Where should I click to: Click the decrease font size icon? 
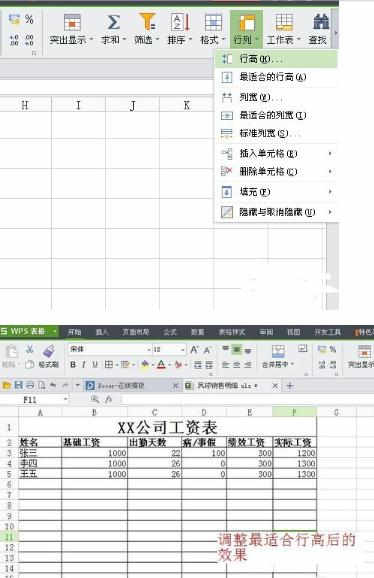[x=207, y=350]
